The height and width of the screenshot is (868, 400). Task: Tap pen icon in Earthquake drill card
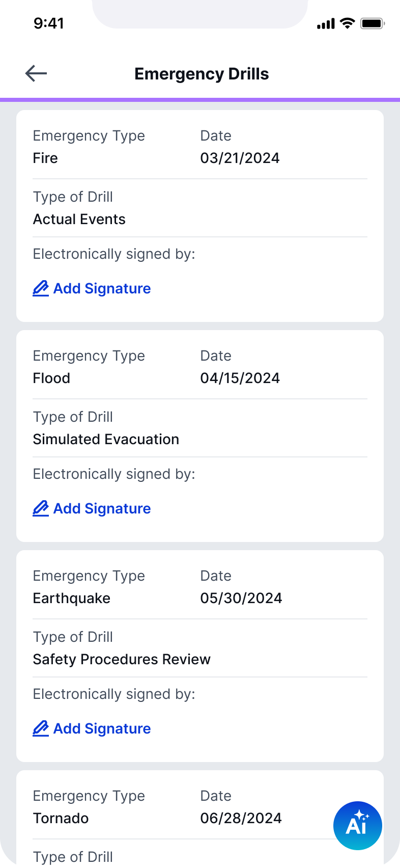[x=41, y=728]
